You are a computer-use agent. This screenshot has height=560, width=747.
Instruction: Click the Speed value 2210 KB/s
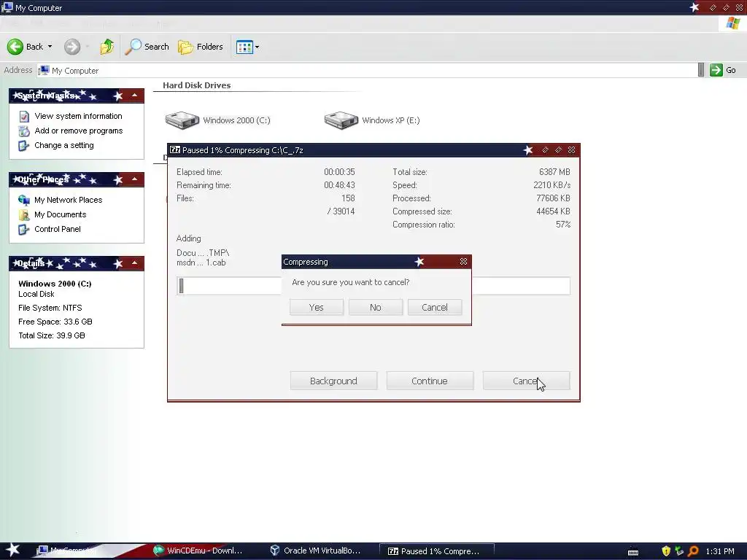pyautogui.click(x=551, y=185)
